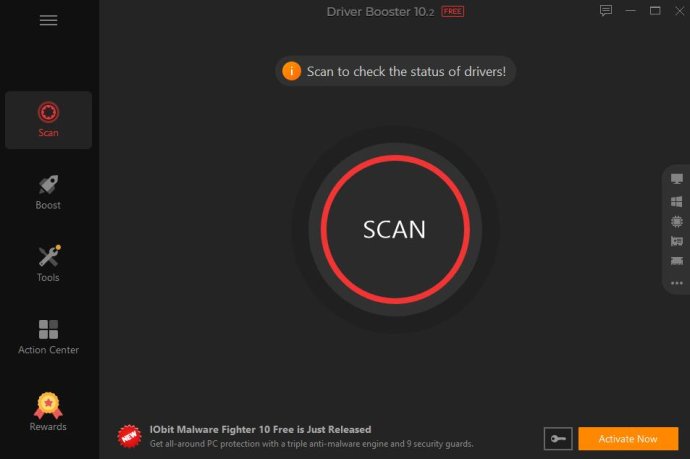Click the Windows logo icon in right panel
690x459 pixels.
(x=677, y=202)
